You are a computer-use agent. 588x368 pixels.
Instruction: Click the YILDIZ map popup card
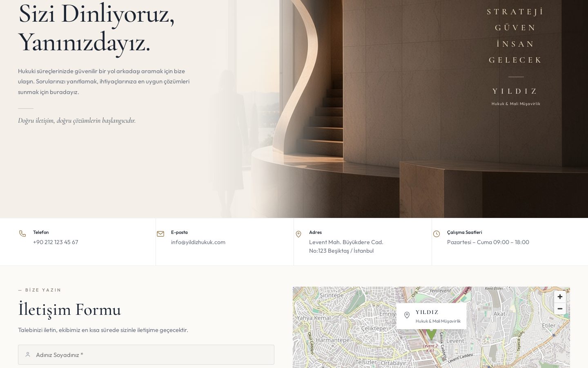(431, 316)
